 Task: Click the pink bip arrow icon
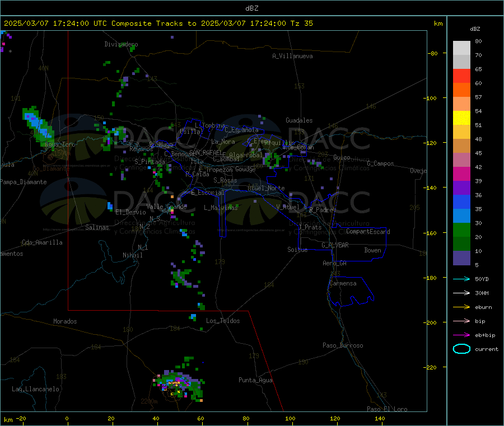[461, 321]
